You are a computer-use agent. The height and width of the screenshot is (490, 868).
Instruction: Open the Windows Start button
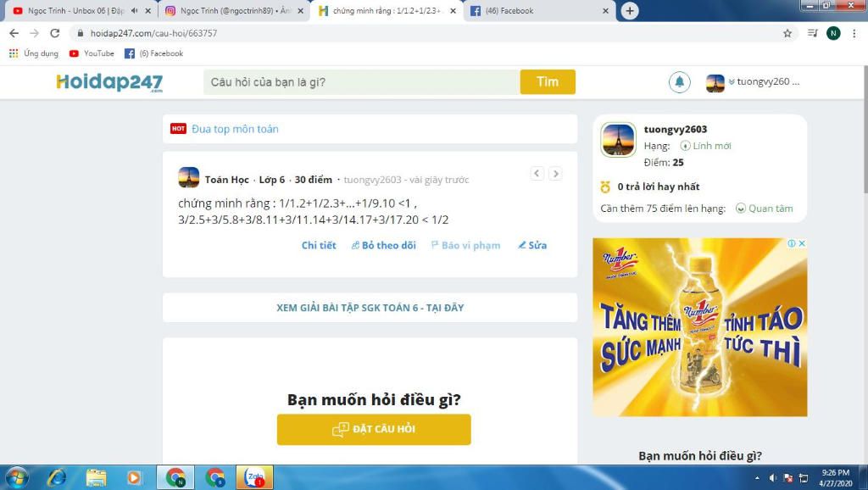point(15,477)
